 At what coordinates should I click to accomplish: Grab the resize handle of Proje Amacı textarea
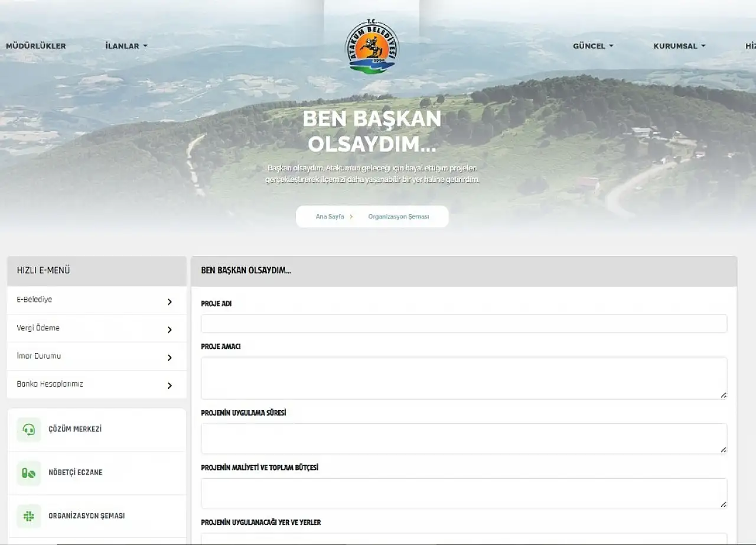click(723, 395)
